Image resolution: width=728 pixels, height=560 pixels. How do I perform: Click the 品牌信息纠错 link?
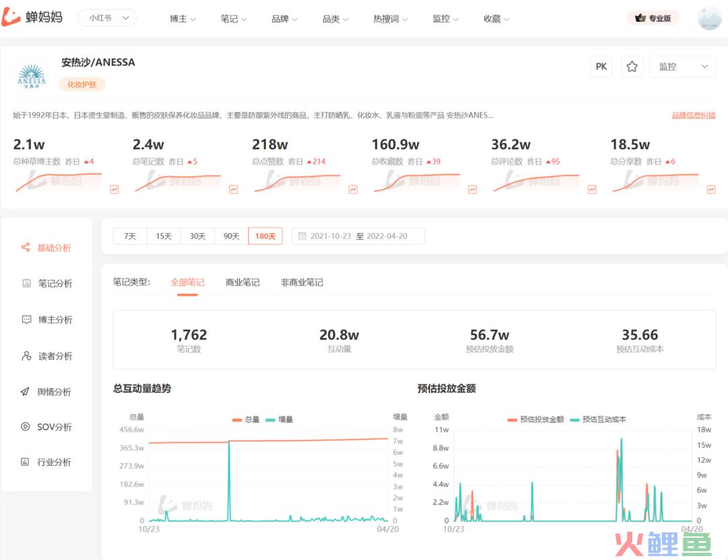[x=694, y=115]
